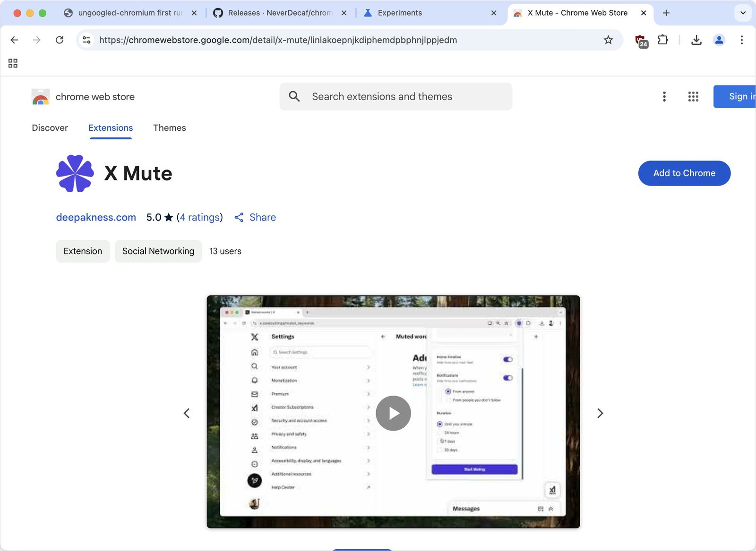Play the extension preview video
Screen dimensions: 756x551
pos(393,413)
